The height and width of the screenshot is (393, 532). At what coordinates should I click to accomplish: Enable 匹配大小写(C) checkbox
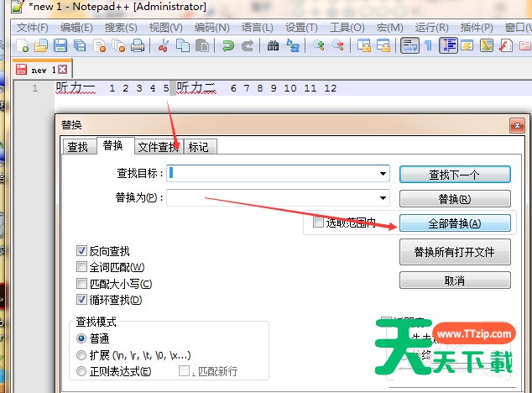tap(81, 283)
